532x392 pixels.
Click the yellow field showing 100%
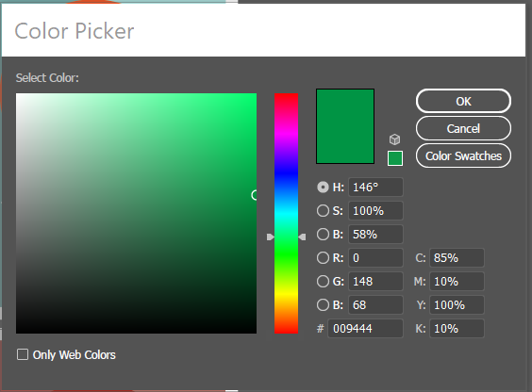coord(457,305)
